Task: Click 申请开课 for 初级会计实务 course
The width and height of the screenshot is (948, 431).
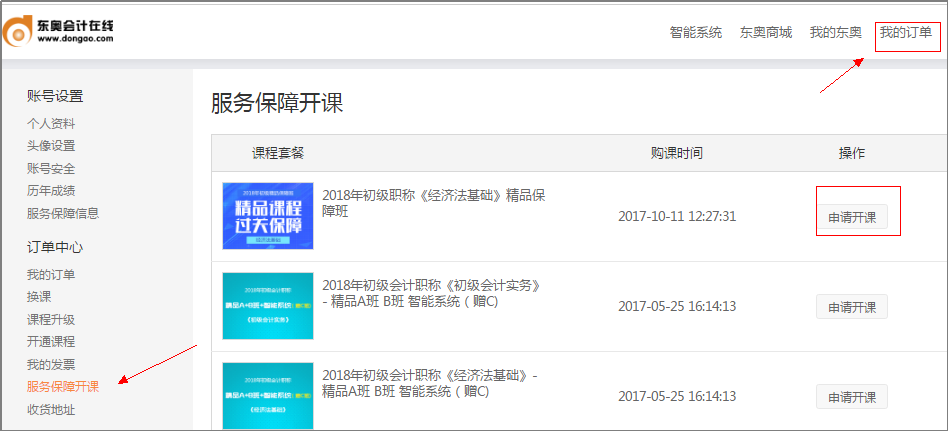Action: click(851, 307)
